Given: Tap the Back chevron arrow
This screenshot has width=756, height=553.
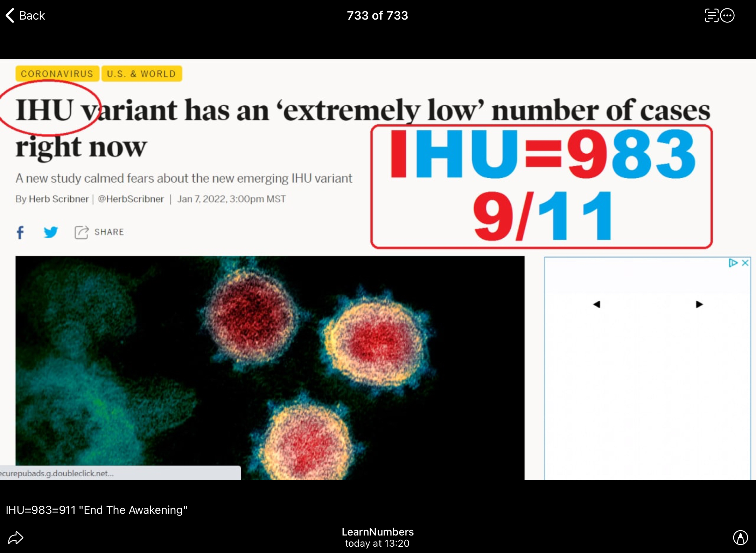Looking at the screenshot, I should [x=10, y=16].
